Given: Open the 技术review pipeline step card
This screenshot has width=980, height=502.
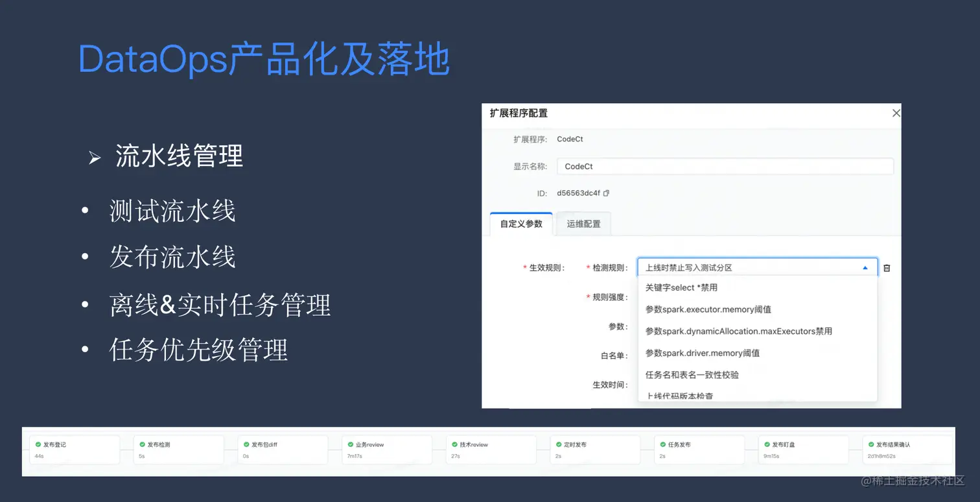Looking at the screenshot, I should tap(491, 449).
